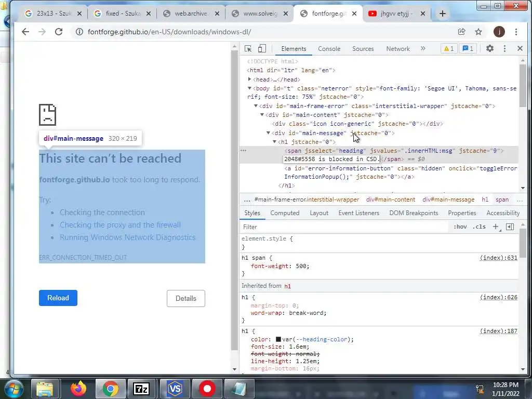Close the web.archive tab
This screenshot has height=399, width=532.
point(217,14)
